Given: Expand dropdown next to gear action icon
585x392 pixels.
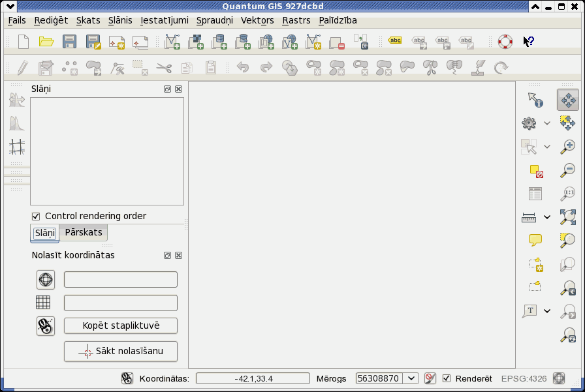Looking at the screenshot, I should pyautogui.click(x=547, y=123).
